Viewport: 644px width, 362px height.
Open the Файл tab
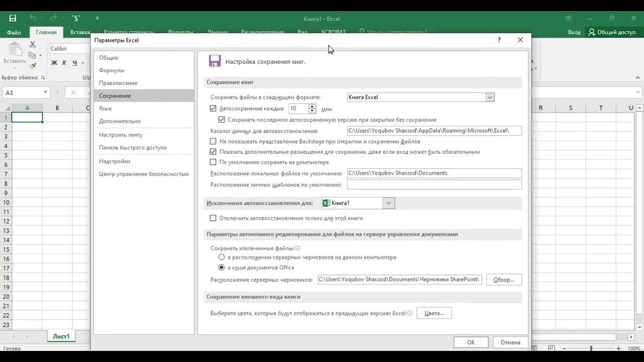click(14, 32)
